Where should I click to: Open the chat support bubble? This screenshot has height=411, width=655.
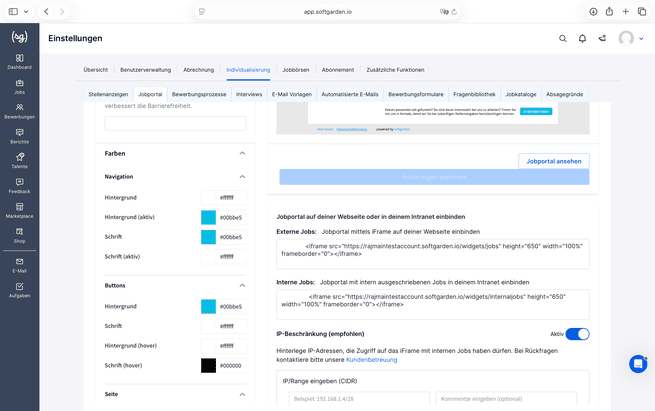[x=638, y=364]
